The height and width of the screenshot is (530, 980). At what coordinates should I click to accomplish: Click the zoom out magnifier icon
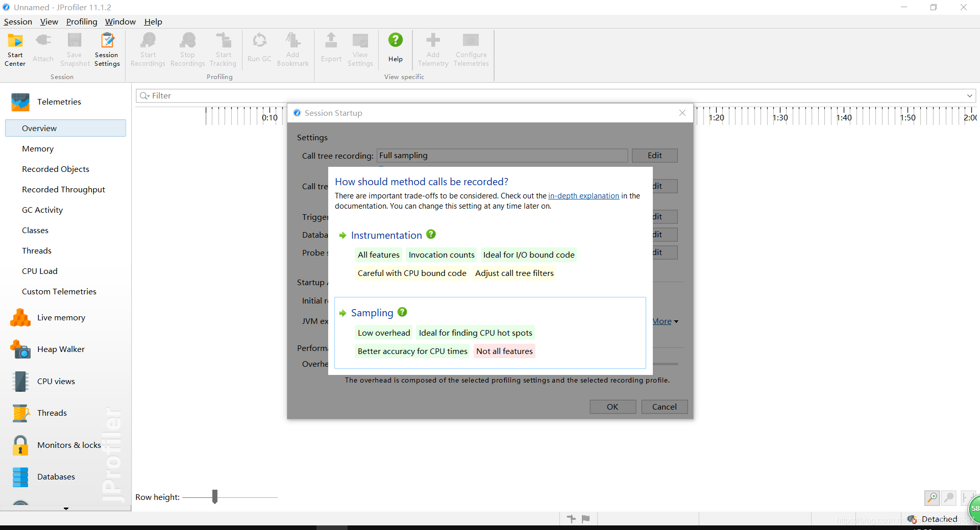pyautogui.click(x=949, y=497)
